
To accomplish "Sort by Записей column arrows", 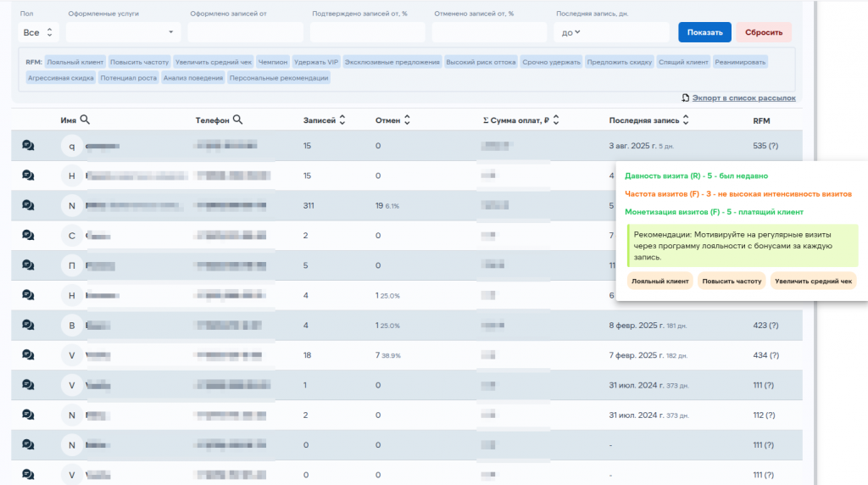I will (x=342, y=120).
